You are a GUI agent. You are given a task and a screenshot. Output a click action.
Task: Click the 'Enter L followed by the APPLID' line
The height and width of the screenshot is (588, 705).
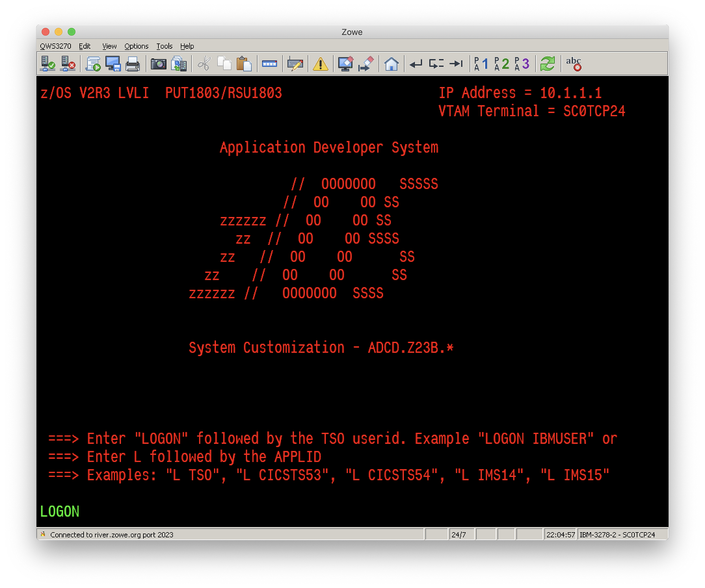[x=204, y=457]
